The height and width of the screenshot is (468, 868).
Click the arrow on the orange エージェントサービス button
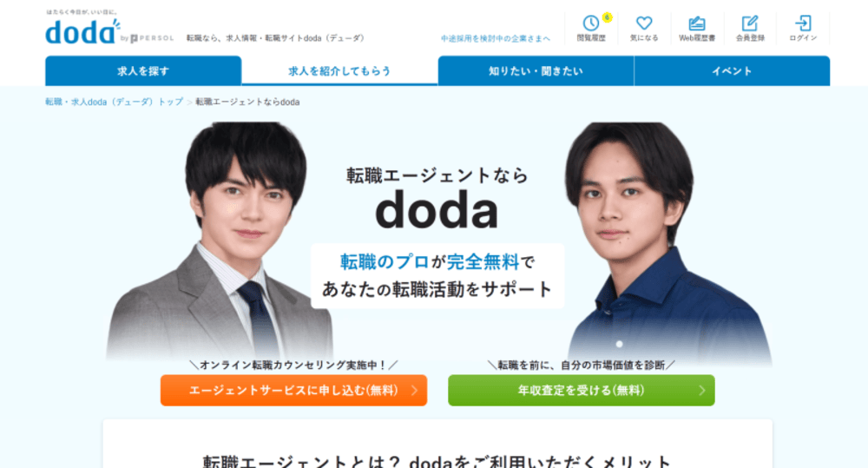tap(415, 391)
